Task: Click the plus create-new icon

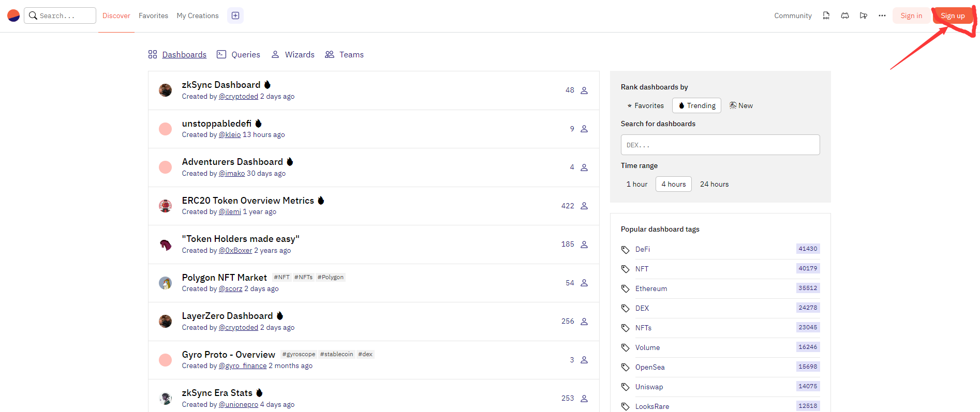Action: click(x=235, y=16)
